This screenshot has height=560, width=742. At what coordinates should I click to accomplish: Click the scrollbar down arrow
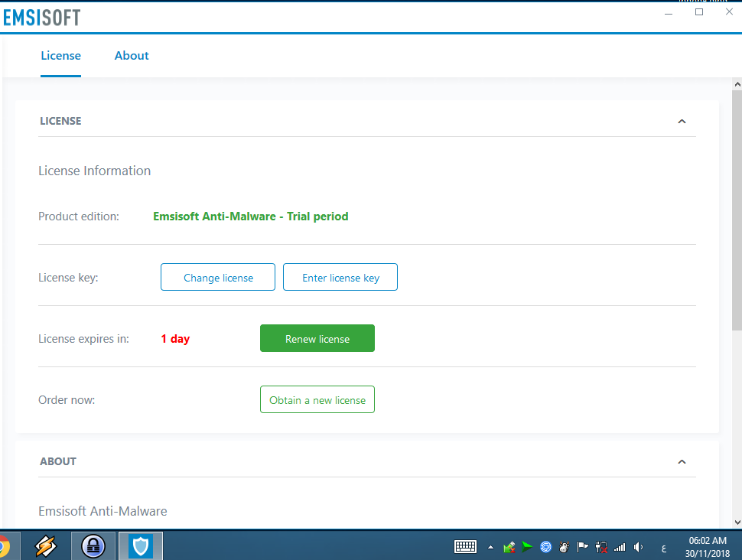tap(737, 522)
